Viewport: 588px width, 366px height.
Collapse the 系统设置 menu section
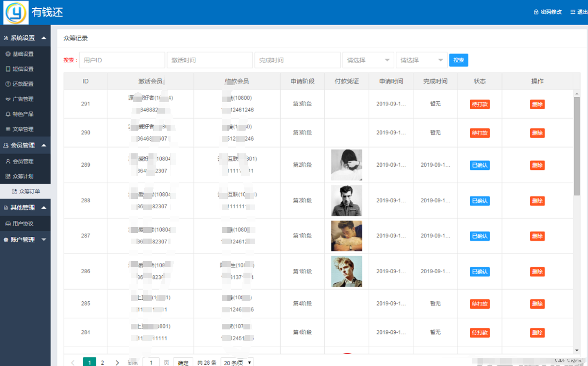click(44, 38)
